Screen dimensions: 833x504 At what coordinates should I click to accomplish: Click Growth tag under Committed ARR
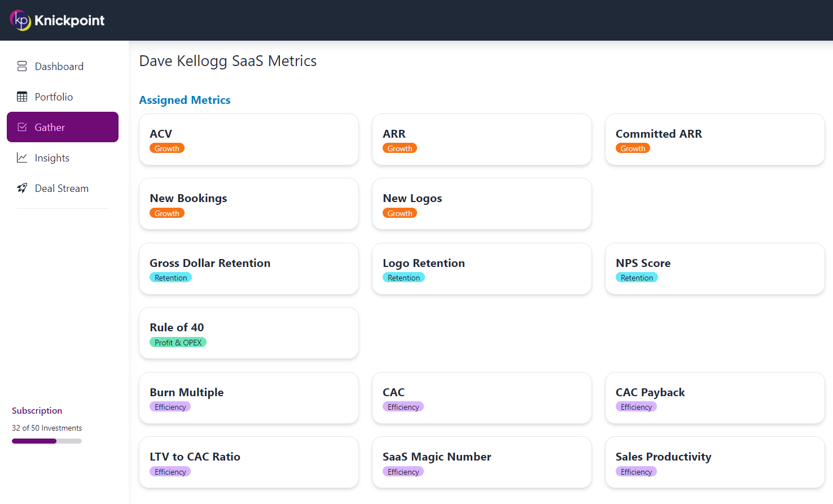pos(633,148)
